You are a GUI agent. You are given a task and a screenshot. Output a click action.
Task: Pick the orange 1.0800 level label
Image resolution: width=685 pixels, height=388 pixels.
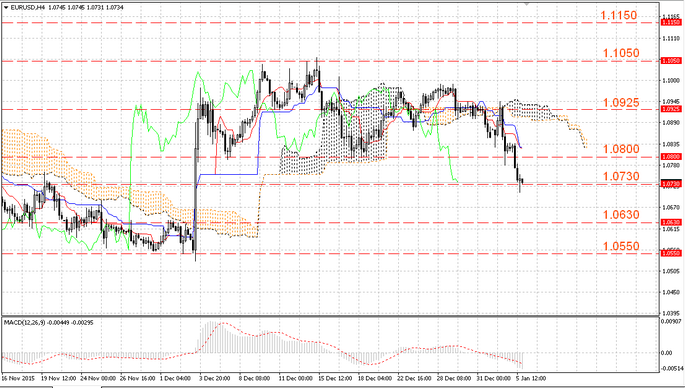coord(621,149)
